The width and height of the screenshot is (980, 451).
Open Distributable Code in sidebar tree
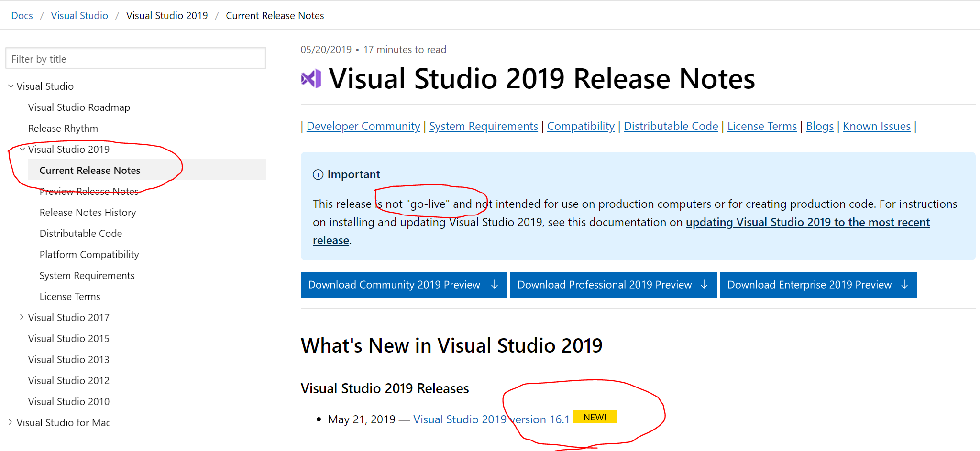point(81,233)
